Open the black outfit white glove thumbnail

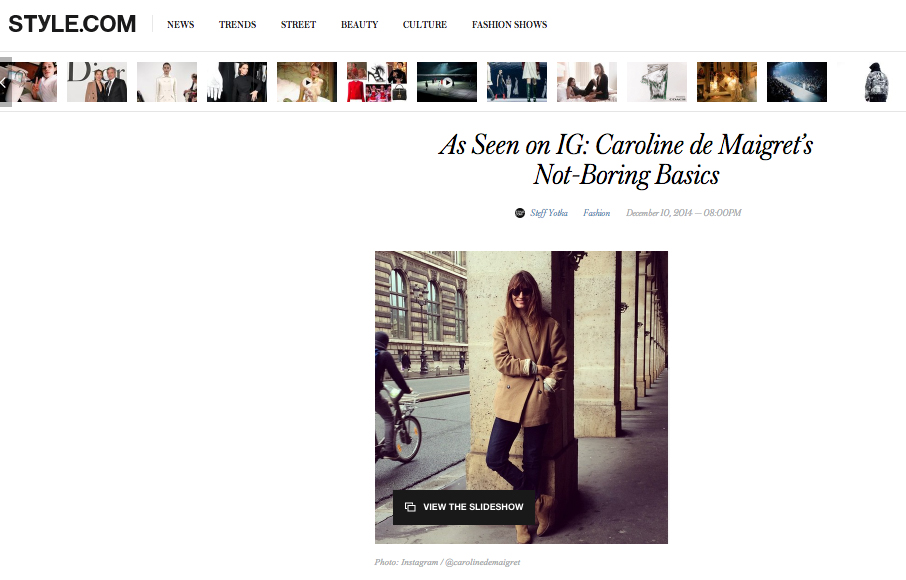(x=237, y=82)
